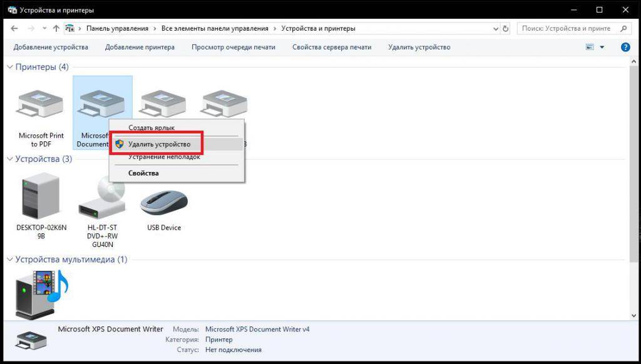Click the DESKTOP-02K6N9B label
641x364 pixels.
point(41,231)
